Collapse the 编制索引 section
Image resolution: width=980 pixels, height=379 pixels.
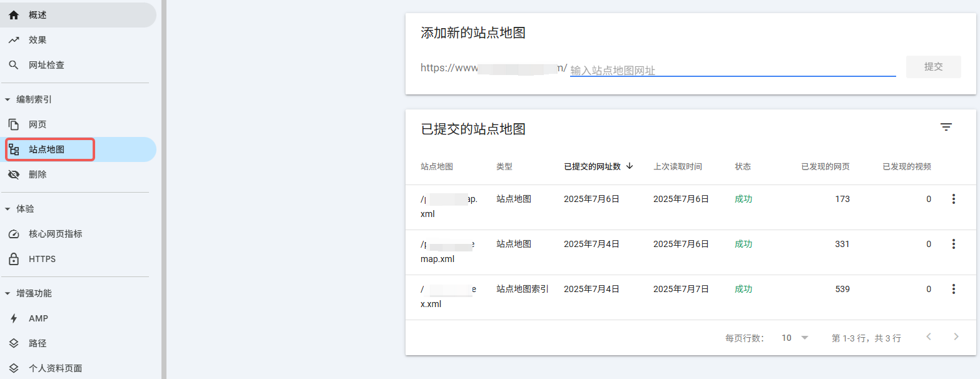(x=9, y=99)
